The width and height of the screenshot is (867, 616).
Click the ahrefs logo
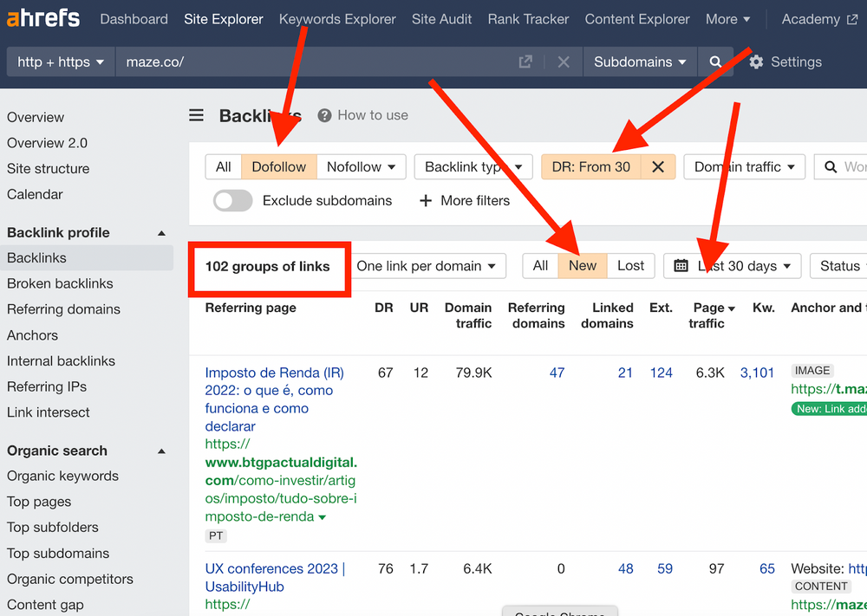click(43, 17)
